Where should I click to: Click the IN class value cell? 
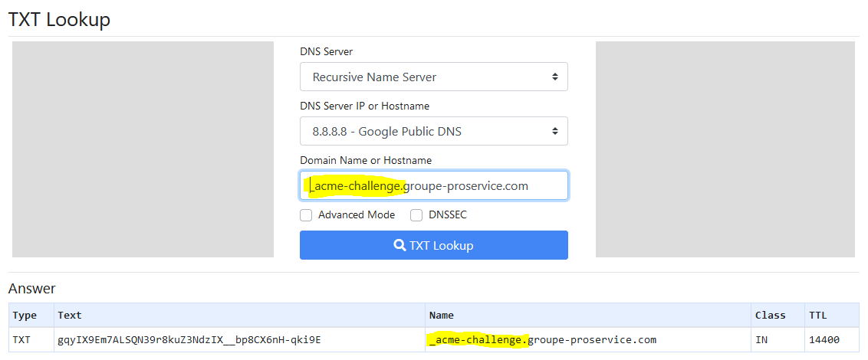click(761, 339)
